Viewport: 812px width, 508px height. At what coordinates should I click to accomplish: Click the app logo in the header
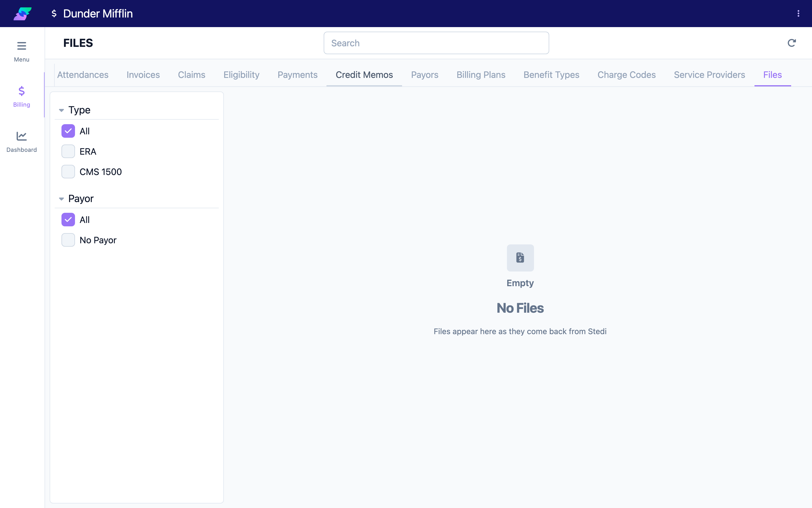[23, 14]
